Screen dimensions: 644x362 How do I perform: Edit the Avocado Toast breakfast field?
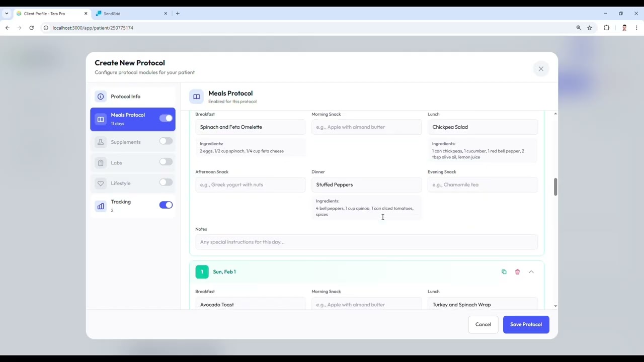tap(250, 304)
